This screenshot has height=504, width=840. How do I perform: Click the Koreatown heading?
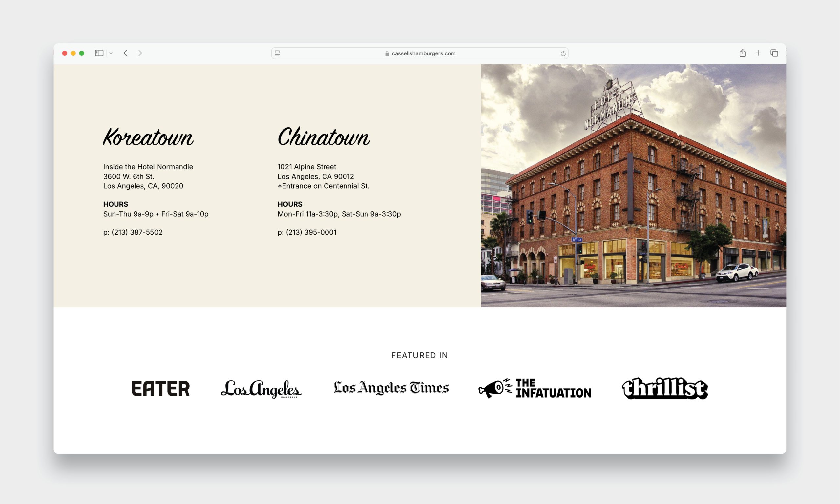point(148,137)
